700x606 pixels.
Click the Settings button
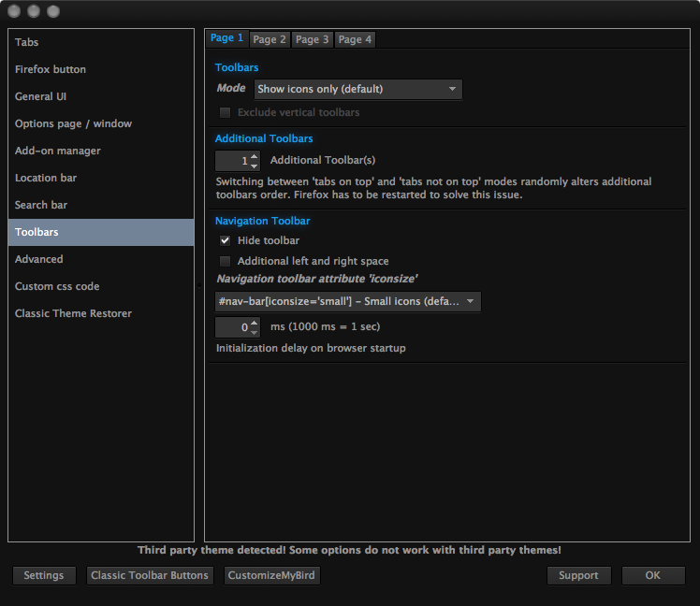(44, 576)
